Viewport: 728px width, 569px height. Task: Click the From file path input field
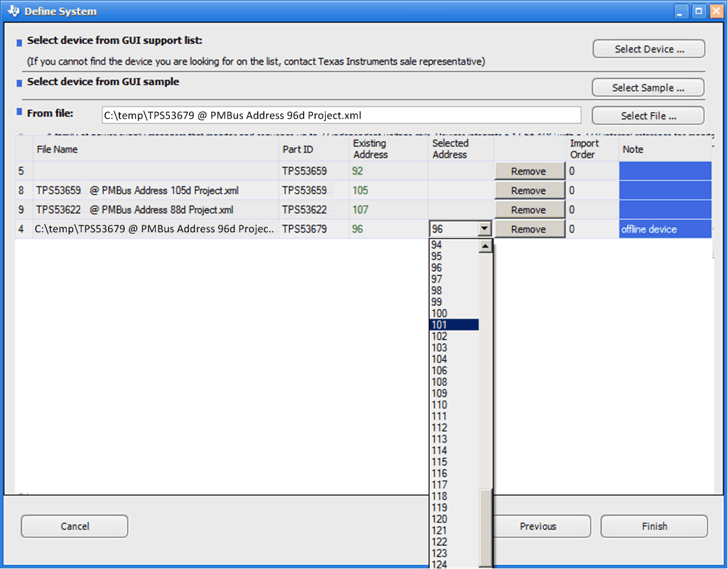pyautogui.click(x=341, y=115)
